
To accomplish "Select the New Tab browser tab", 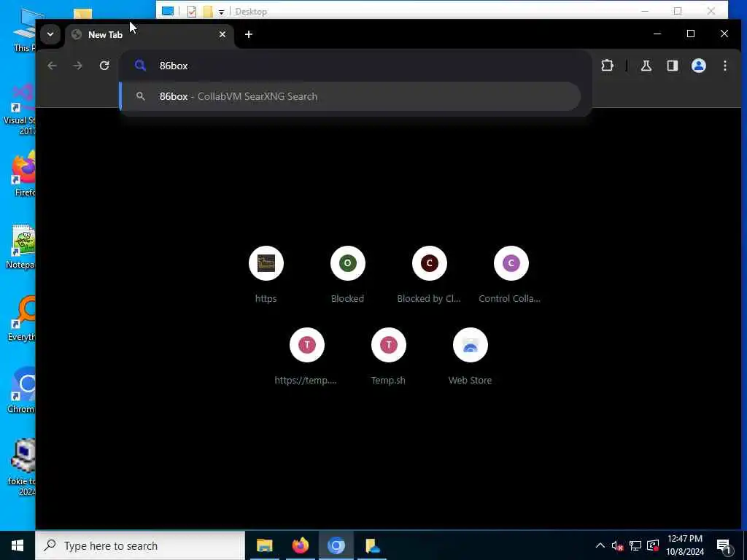I will [x=149, y=35].
